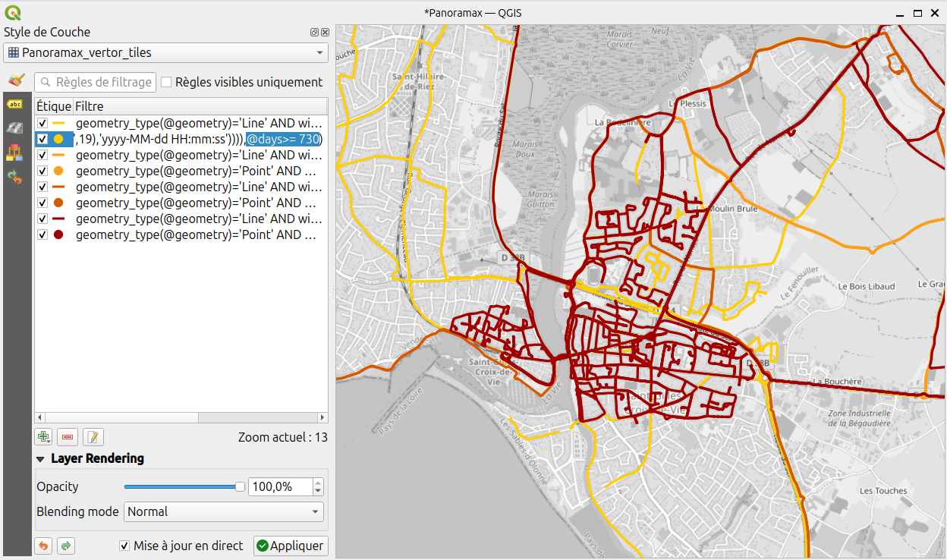Click 'Zone Industrielle de la Bégaudière' map label
Image resolution: width=947 pixels, height=560 pixels.
click(x=858, y=418)
